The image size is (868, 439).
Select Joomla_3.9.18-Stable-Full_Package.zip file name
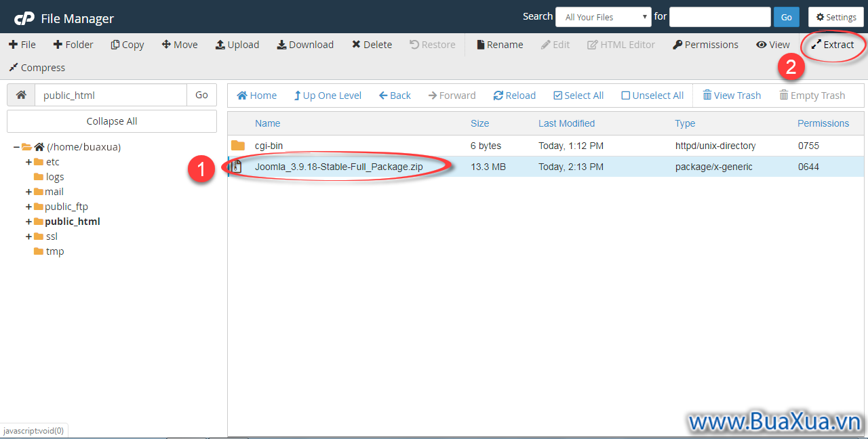point(338,167)
